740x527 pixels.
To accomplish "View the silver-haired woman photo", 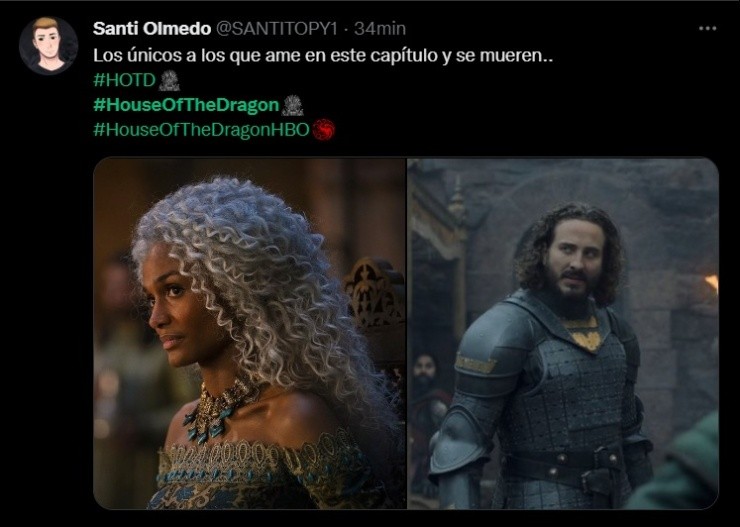I will tap(250, 333).
